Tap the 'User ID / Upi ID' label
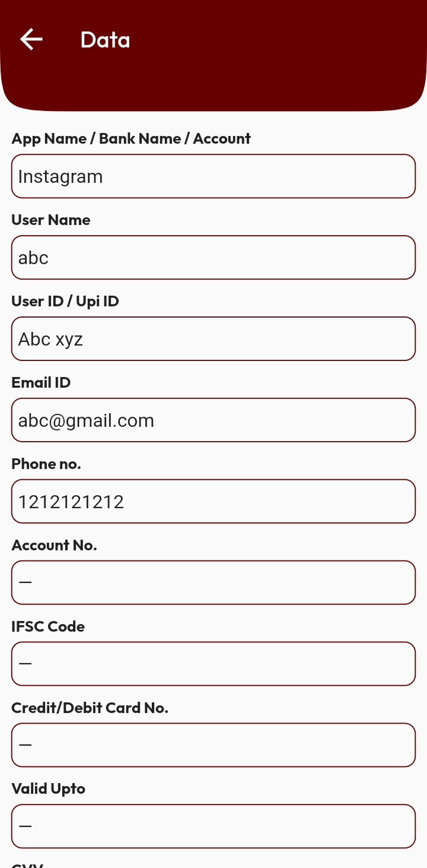The height and width of the screenshot is (868, 427). (x=65, y=301)
